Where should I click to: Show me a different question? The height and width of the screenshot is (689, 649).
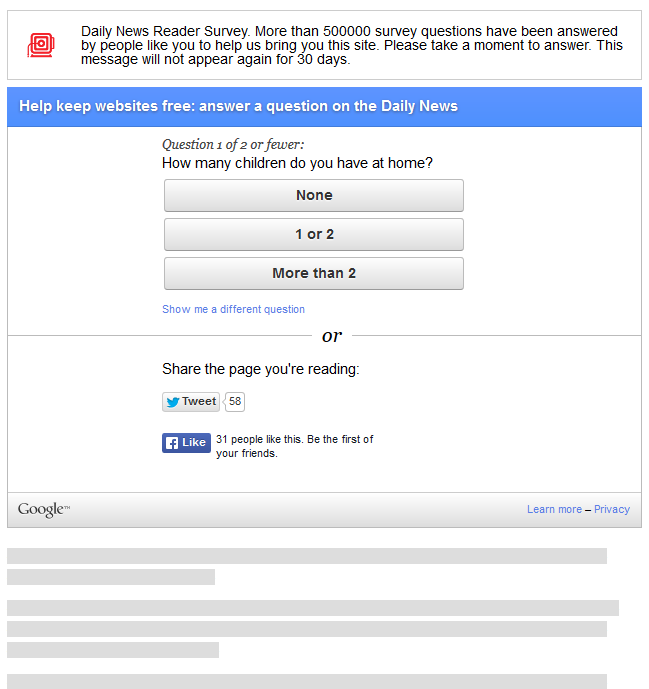(233, 310)
